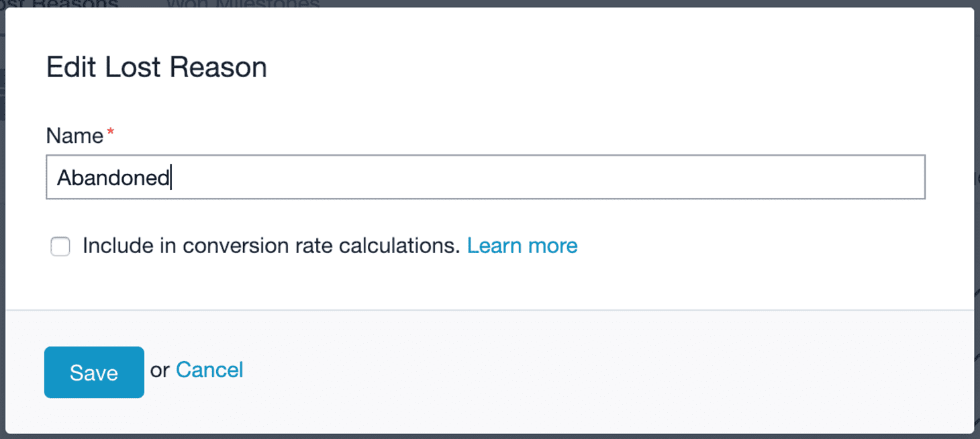Switch to the Won Milestones tab behind dialog
The image size is (980, 439).
(x=242, y=3)
